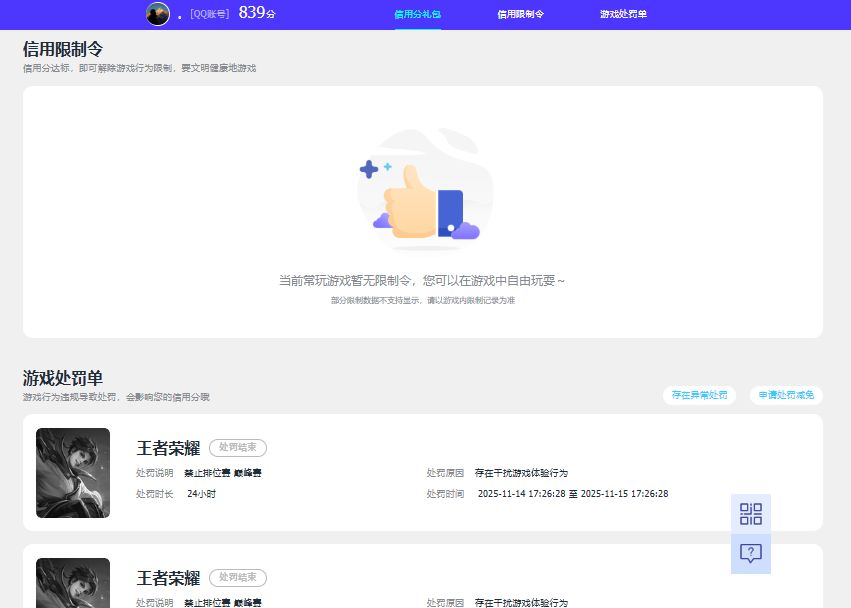Click the 839分 credit score
This screenshot has height=608, width=851.
(x=257, y=12)
